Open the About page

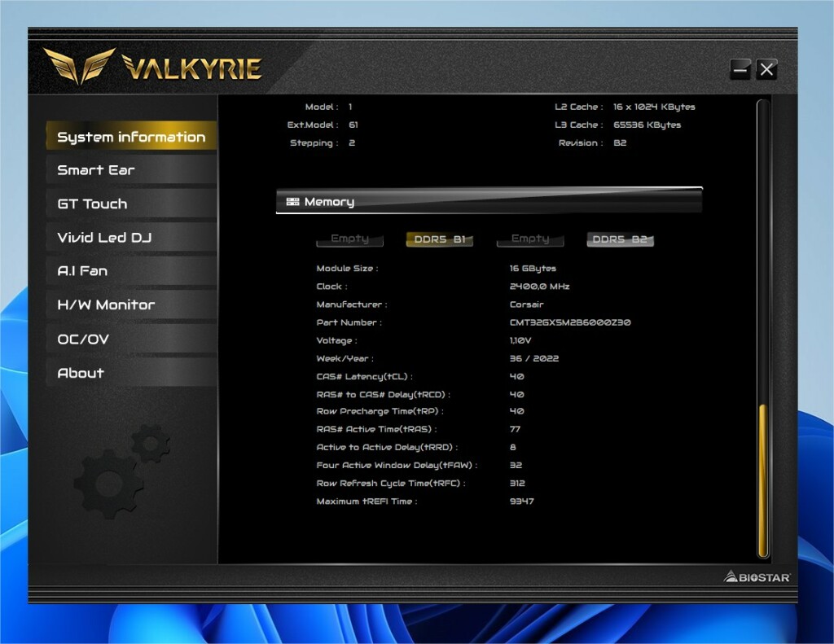pyautogui.click(x=131, y=372)
